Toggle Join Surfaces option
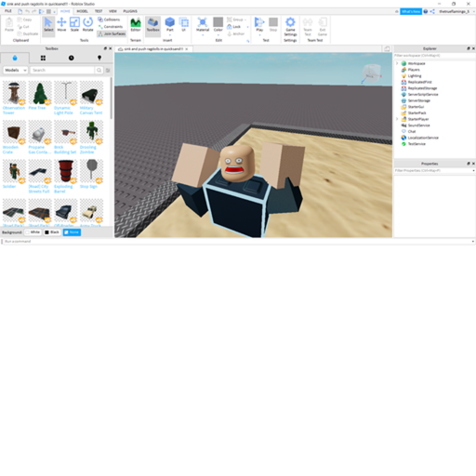The image size is (476, 476). (x=112, y=33)
